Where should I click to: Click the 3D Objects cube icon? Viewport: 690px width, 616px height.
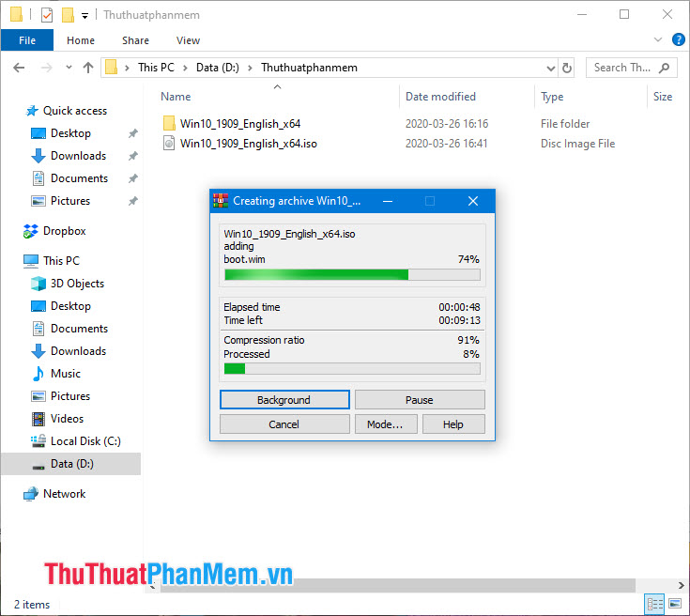(38, 284)
